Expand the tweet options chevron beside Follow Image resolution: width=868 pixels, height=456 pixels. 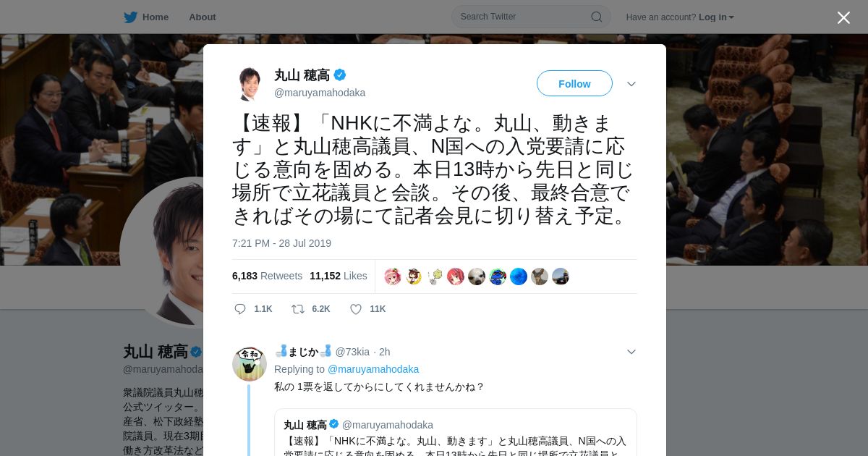pyautogui.click(x=631, y=84)
